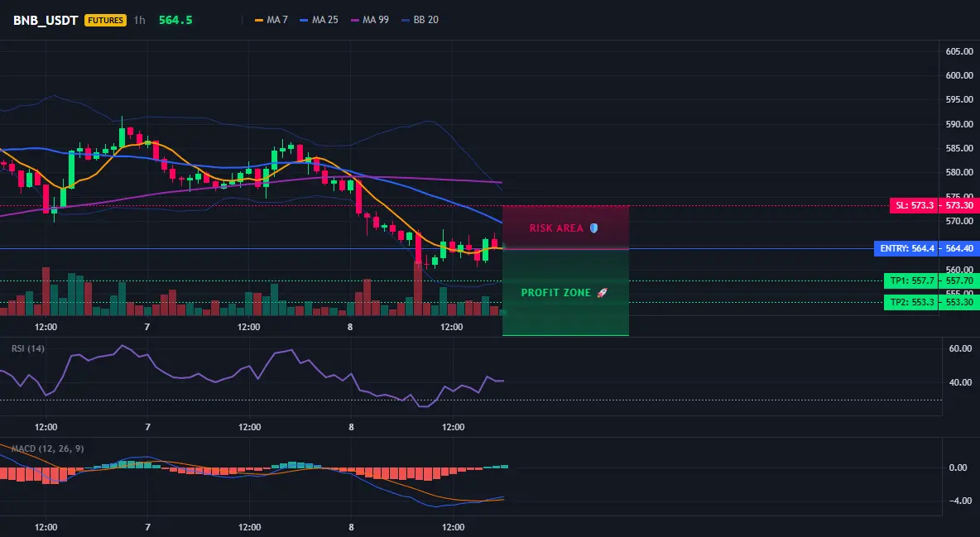Click the 60.00 RSI axis label
This screenshot has height=537, width=980.
click(x=961, y=348)
